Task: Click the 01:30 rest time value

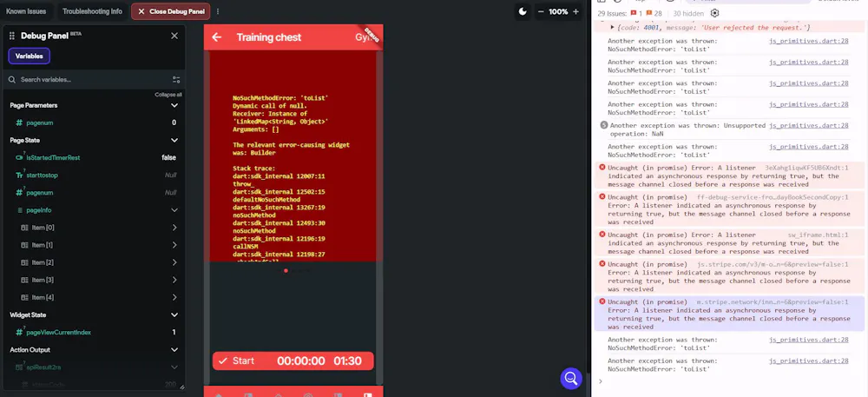Action: coord(347,361)
